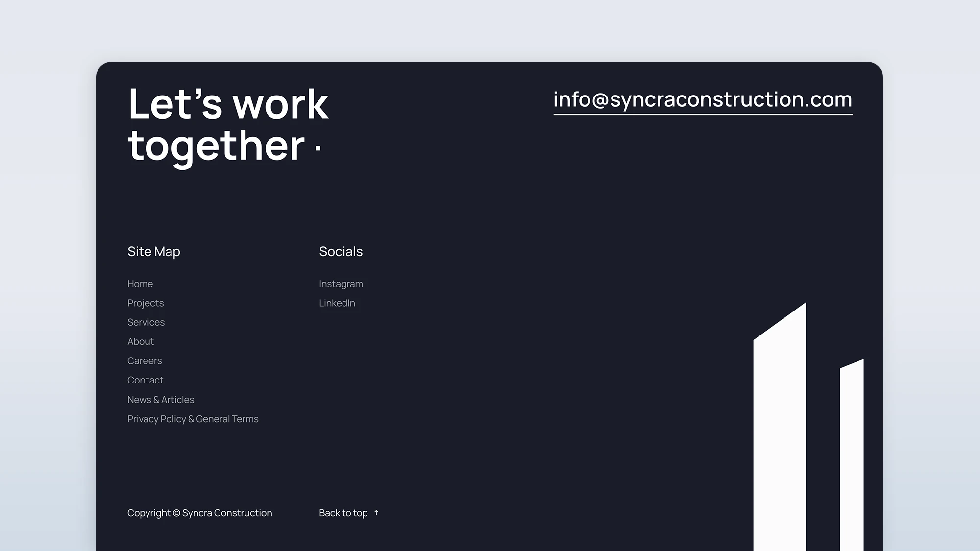The image size is (980, 551).
Task: Open the Instagram social link
Action: (341, 284)
